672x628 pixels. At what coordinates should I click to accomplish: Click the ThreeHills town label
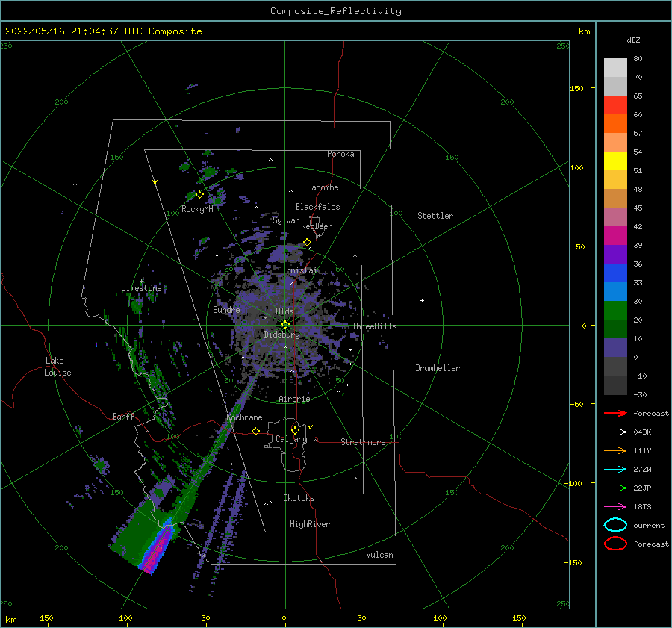tap(375, 326)
